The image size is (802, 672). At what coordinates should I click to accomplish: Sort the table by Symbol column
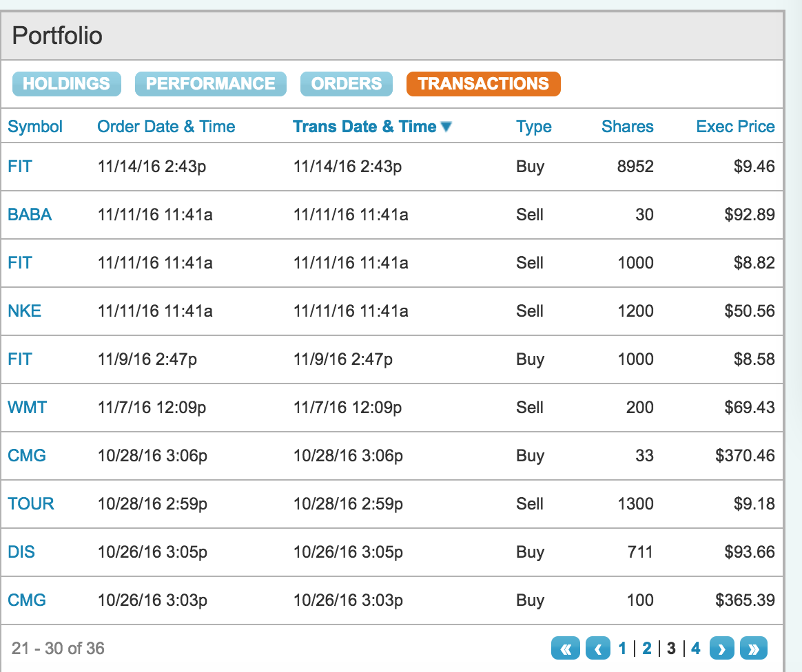(x=35, y=126)
